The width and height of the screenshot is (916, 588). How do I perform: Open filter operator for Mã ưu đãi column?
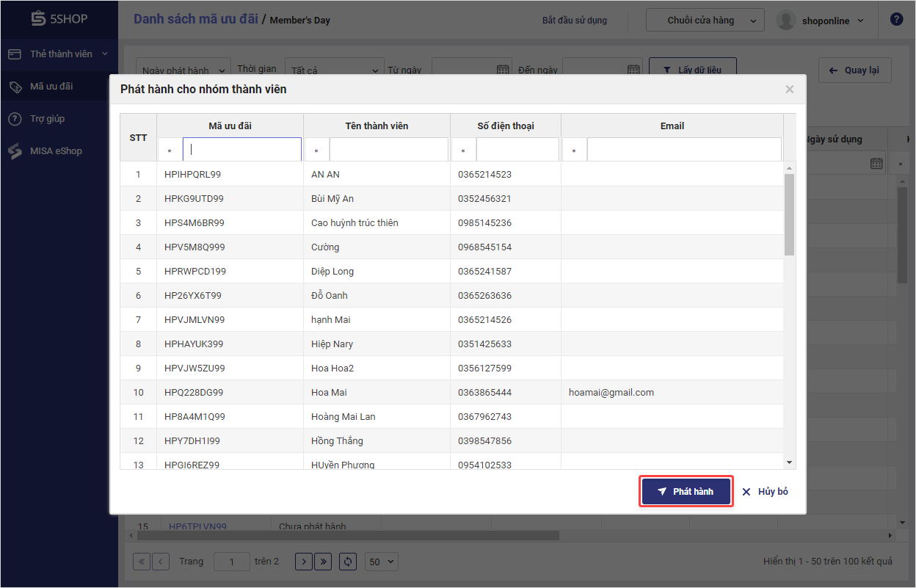170,150
